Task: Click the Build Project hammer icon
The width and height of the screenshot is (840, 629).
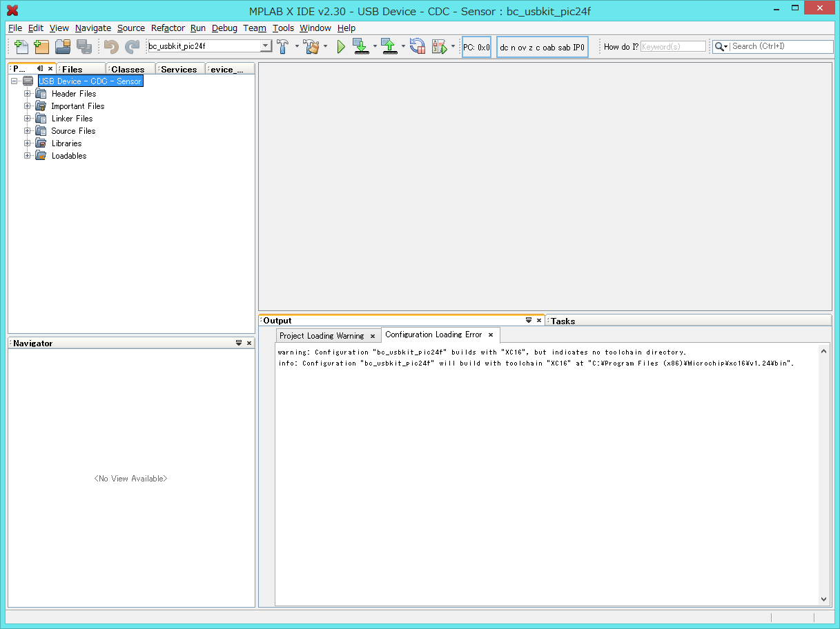Action: click(x=283, y=47)
